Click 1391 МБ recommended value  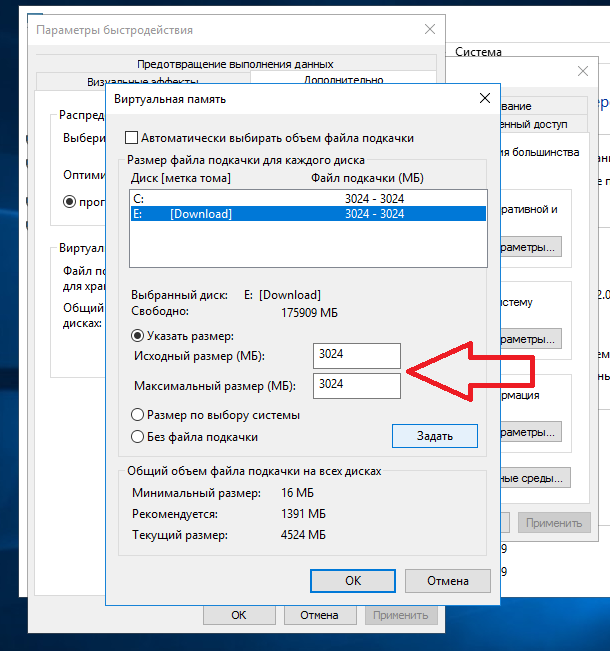click(x=303, y=514)
